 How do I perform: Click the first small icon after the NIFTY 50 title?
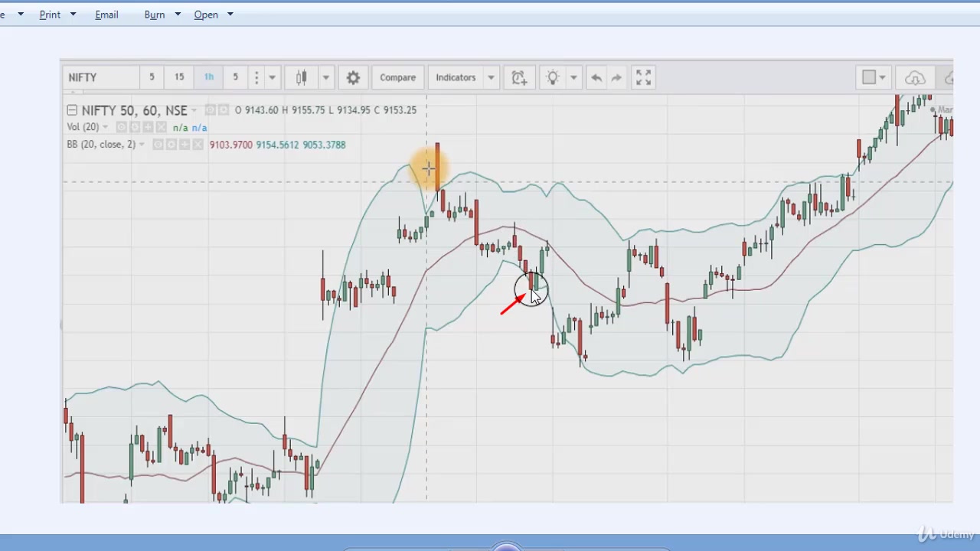(x=210, y=110)
